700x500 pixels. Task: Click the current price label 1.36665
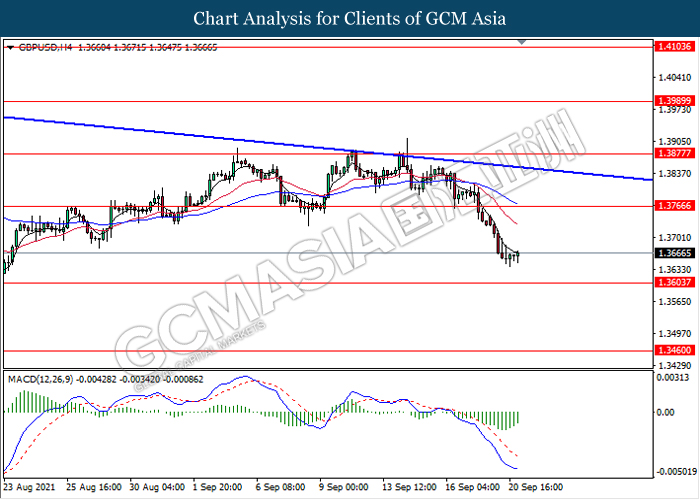coord(675,253)
